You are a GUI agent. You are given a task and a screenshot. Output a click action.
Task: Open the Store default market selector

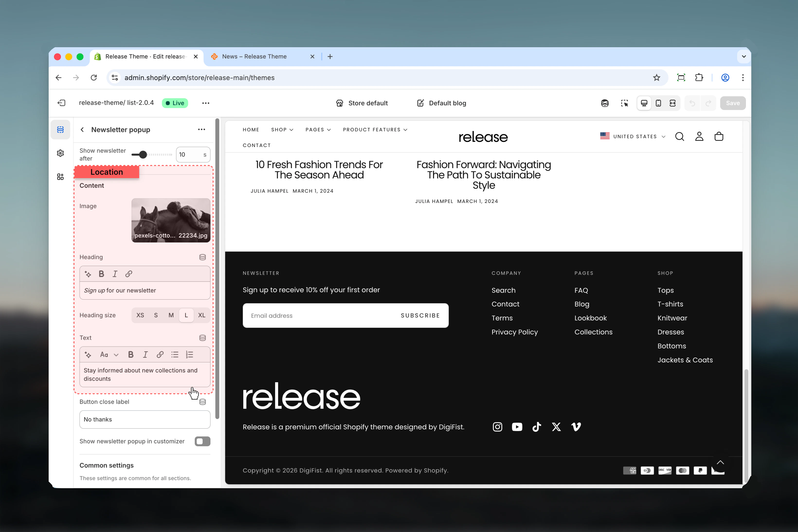tap(362, 103)
